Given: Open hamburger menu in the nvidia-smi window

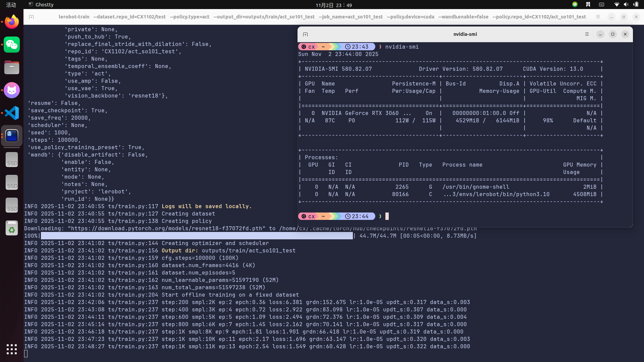Looking at the screenshot, I should [x=587, y=34].
